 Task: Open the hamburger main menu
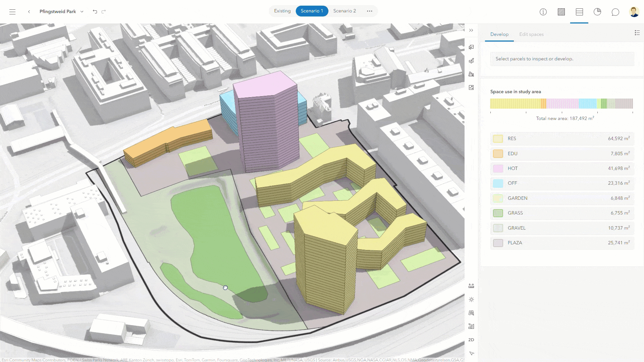tap(12, 12)
